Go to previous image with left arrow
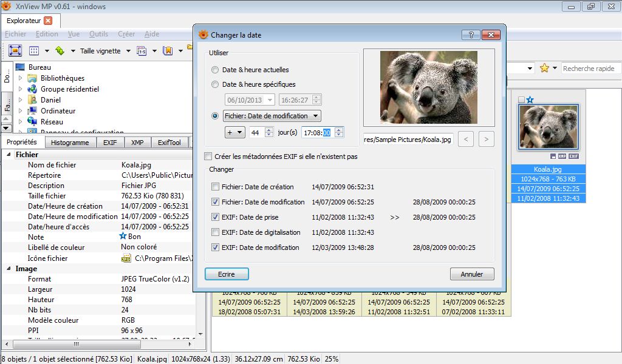The height and width of the screenshot is (364, 622). tap(466, 140)
